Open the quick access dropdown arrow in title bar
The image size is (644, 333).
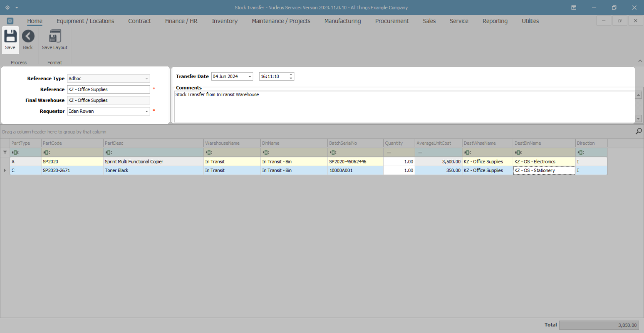click(x=17, y=8)
